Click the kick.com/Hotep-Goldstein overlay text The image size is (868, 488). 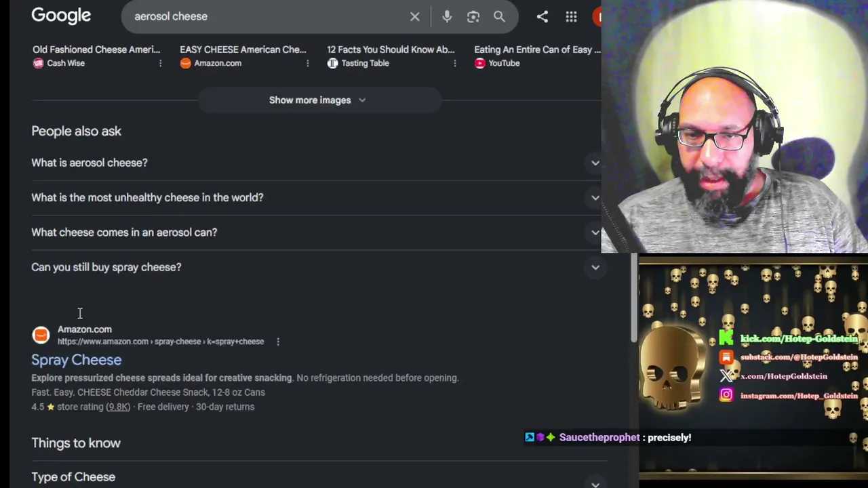click(x=799, y=338)
